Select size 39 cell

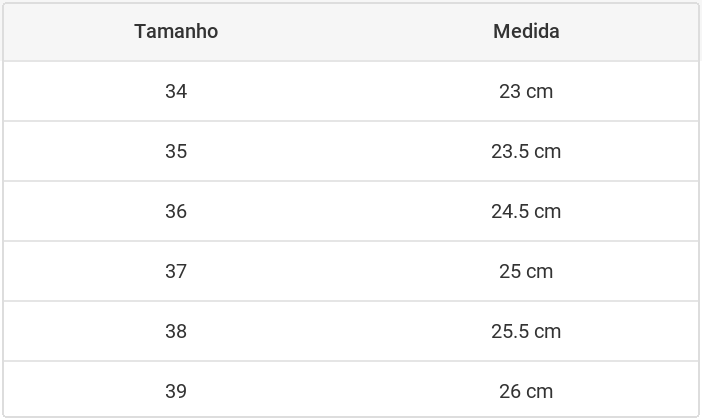(176, 391)
